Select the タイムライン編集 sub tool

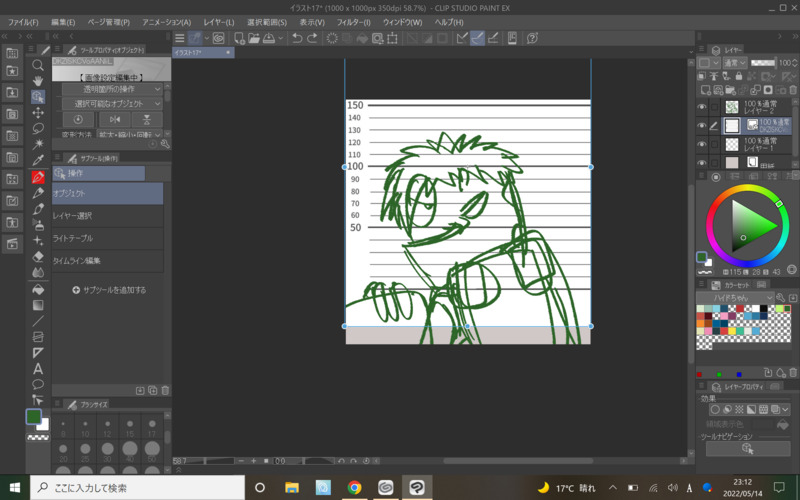pyautogui.click(x=108, y=261)
